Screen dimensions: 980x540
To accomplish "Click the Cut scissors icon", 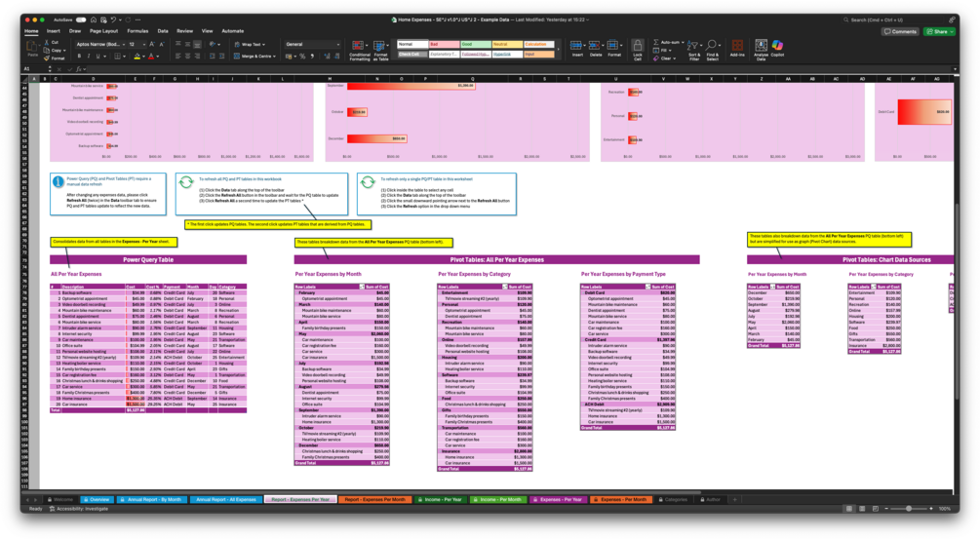I will (47, 43).
